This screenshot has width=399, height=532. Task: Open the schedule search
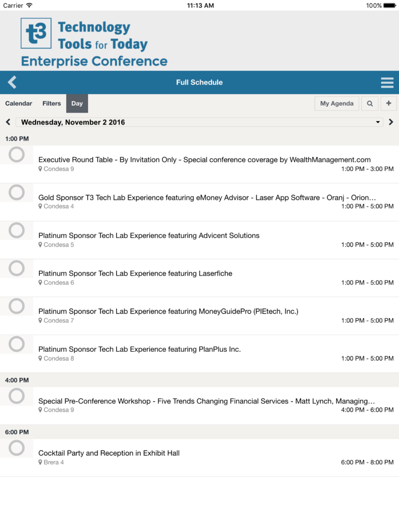coord(370,103)
